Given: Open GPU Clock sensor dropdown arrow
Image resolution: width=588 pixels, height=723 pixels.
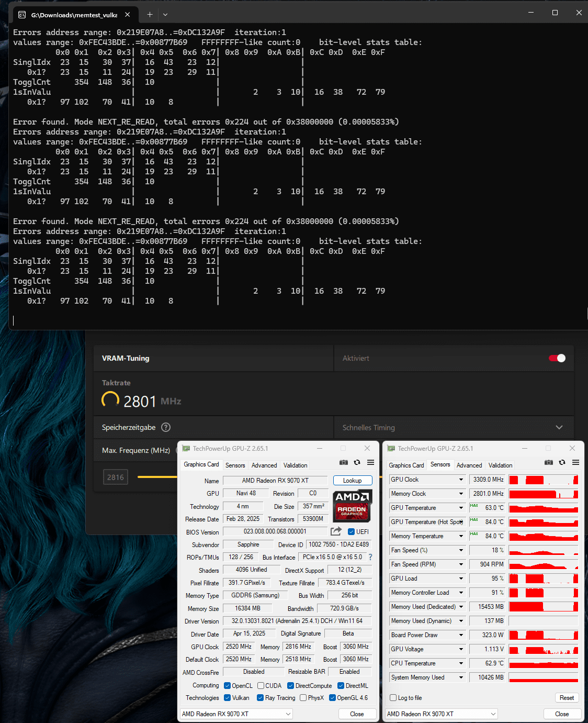Looking at the screenshot, I should 461,480.
